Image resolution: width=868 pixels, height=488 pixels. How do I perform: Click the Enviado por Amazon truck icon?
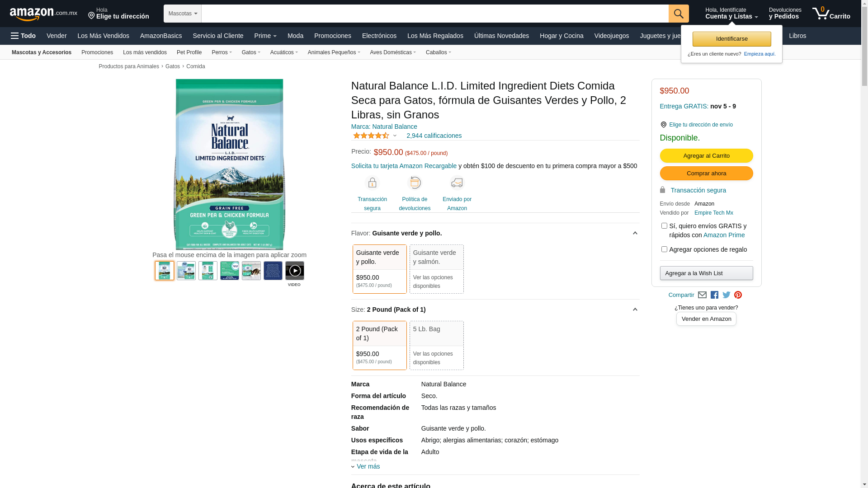click(x=457, y=183)
